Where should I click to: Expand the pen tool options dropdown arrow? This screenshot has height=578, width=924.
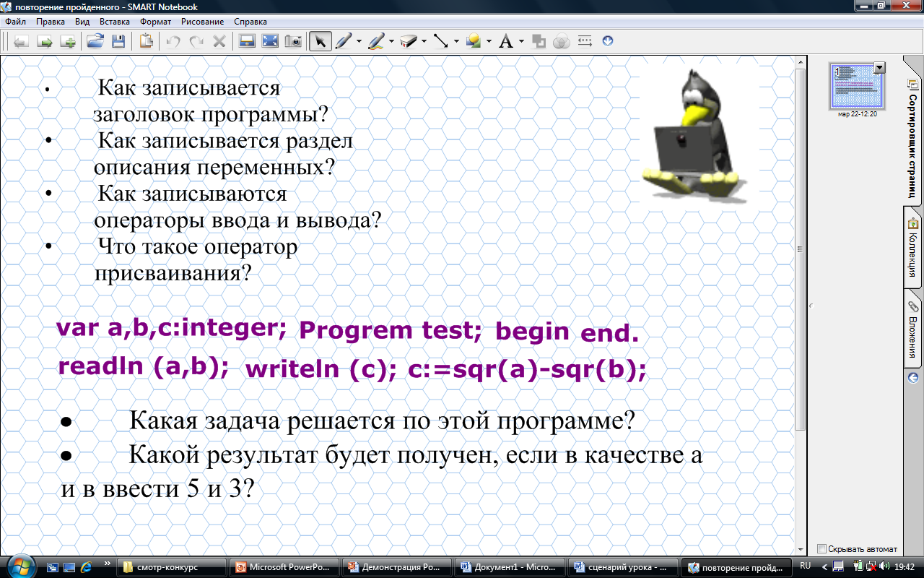(x=358, y=41)
